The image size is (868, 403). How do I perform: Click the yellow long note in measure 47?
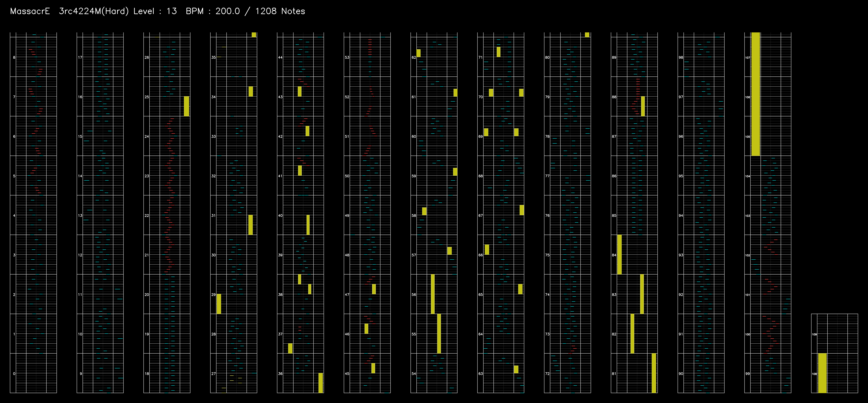(374, 289)
